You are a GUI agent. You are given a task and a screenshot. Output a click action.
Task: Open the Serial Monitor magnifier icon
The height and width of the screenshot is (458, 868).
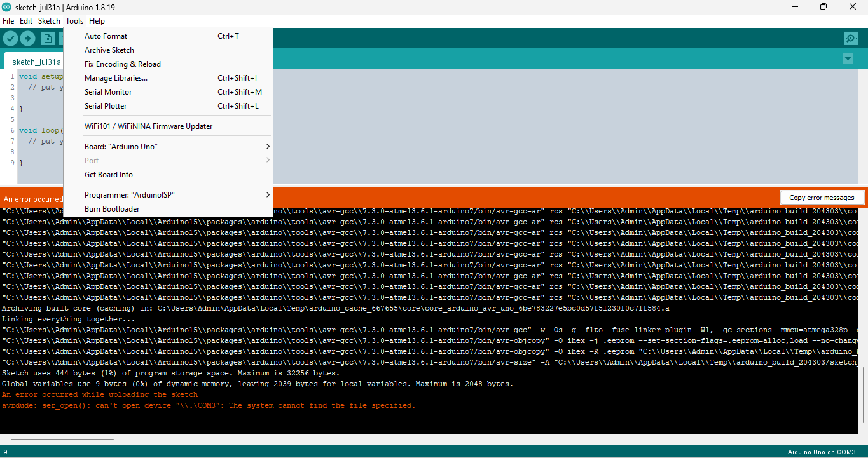pyautogui.click(x=850, y=38)
